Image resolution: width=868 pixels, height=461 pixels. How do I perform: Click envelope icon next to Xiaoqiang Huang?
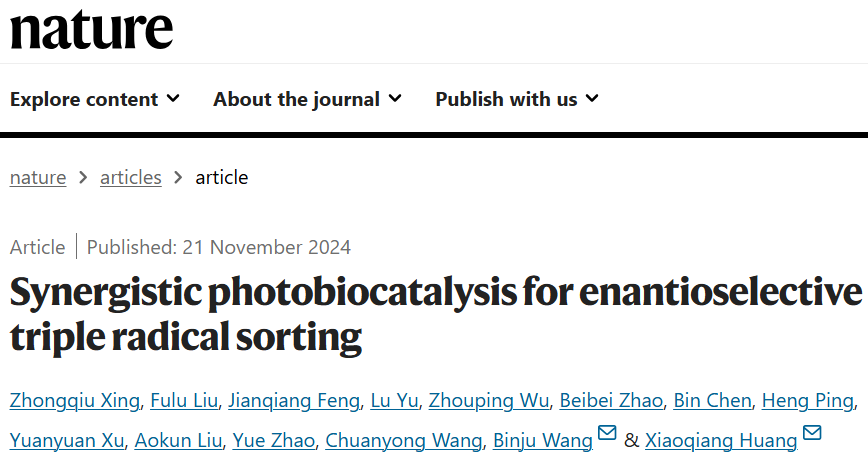click(x=812, y=433)
